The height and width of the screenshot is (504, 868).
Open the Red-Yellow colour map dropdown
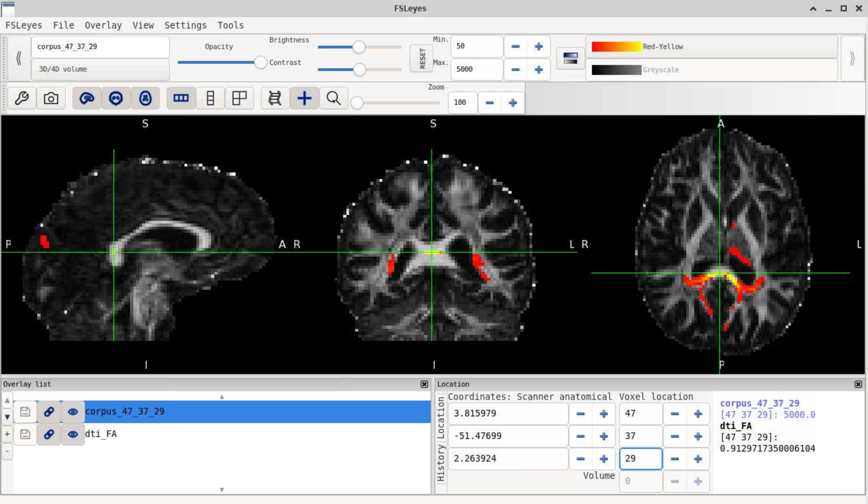pyautogui.click(x=712, y=47)
